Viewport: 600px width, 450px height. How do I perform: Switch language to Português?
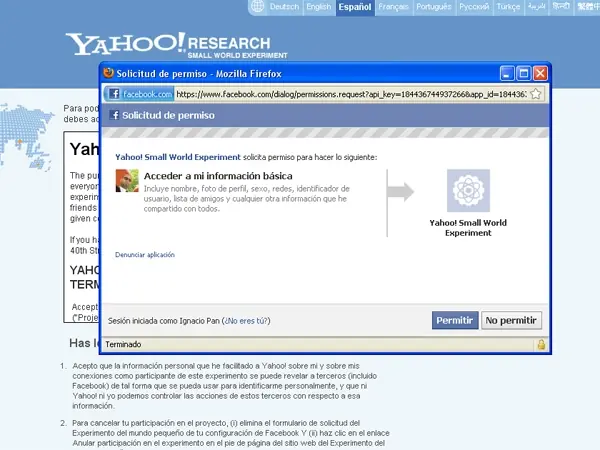[434, 7]
